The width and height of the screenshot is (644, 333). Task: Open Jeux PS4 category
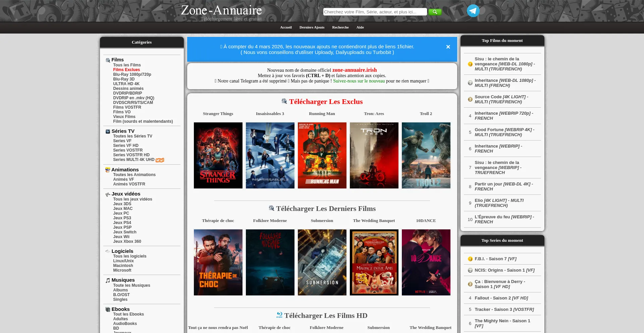click(122, 223)
